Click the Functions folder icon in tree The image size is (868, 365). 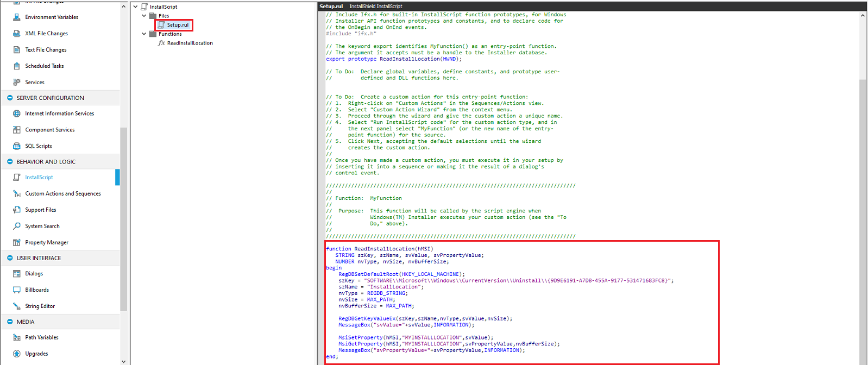click(153, 34)
